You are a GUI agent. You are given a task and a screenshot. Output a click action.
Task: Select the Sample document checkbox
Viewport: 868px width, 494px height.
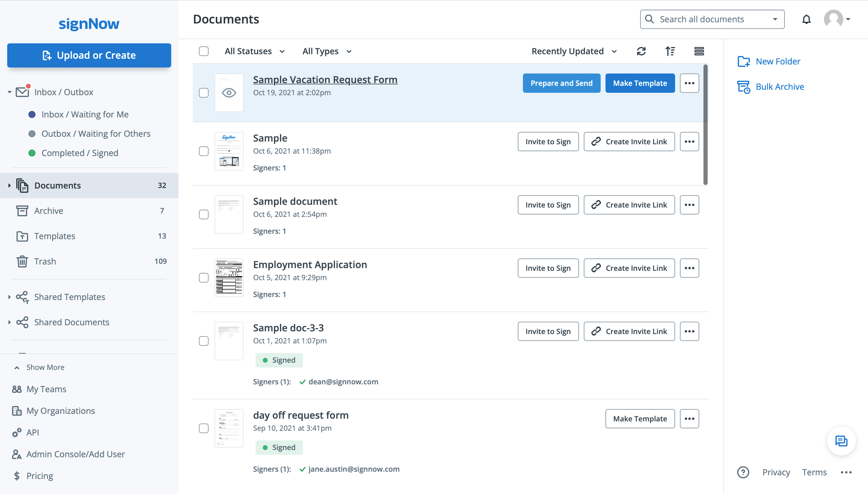click(204, 214)
